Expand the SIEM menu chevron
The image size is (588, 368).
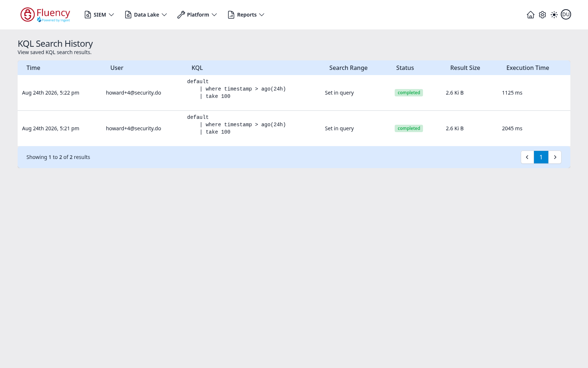[x=111, y=15]
